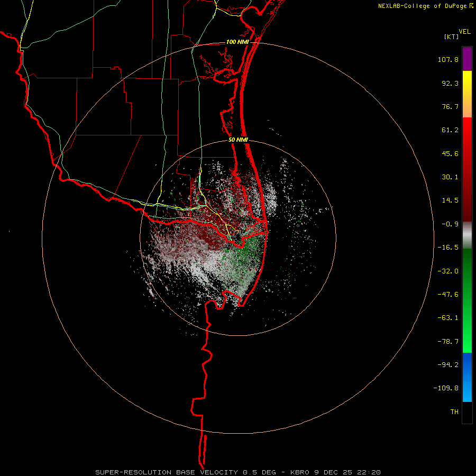Click the 50 NMI range ring label
Viewport: 476px width, 476px height.
click(x=239, y=140)
